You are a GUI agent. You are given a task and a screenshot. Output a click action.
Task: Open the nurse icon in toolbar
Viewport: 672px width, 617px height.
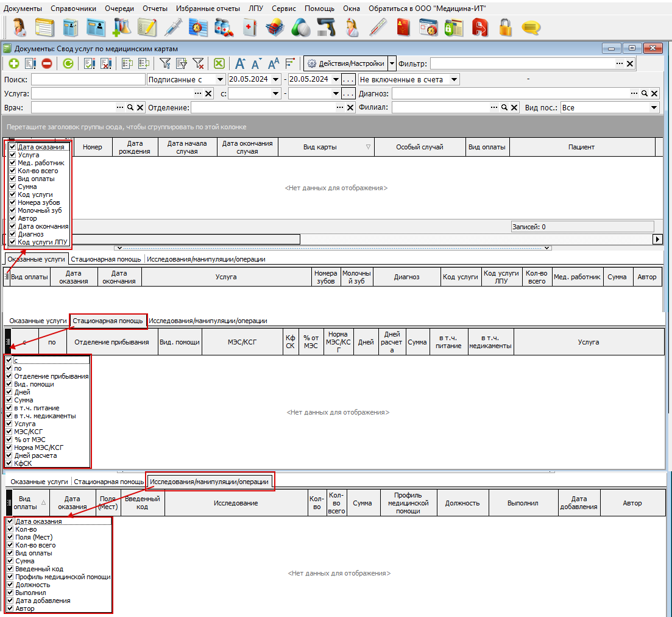click(x=352, y=28)
